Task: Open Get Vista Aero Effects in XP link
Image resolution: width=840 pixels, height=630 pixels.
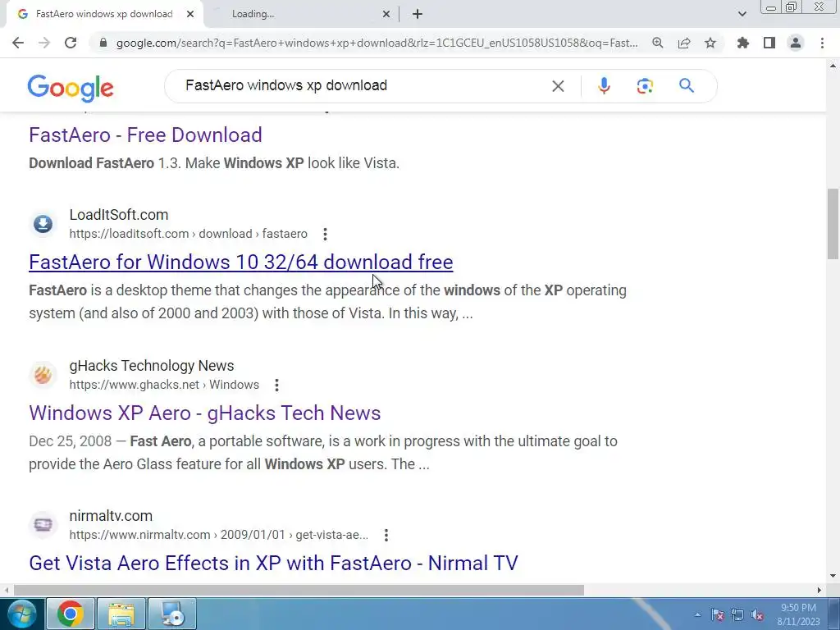Action: [273, 563]
